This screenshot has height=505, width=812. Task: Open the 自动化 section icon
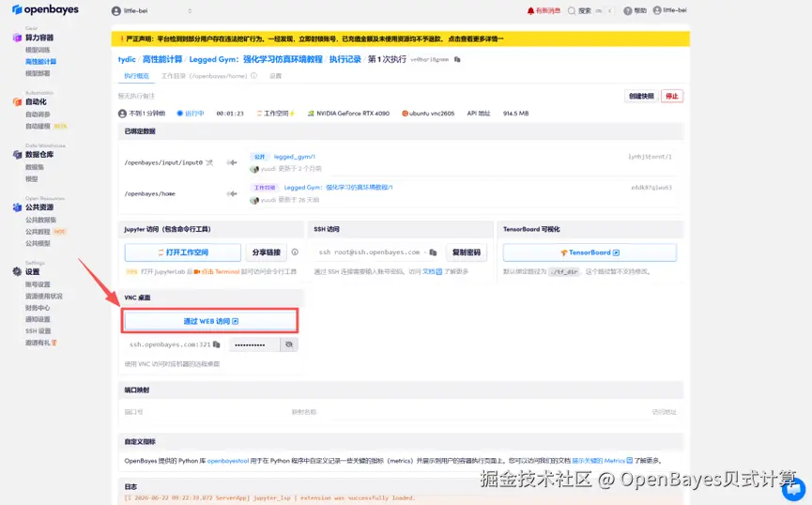17,102
